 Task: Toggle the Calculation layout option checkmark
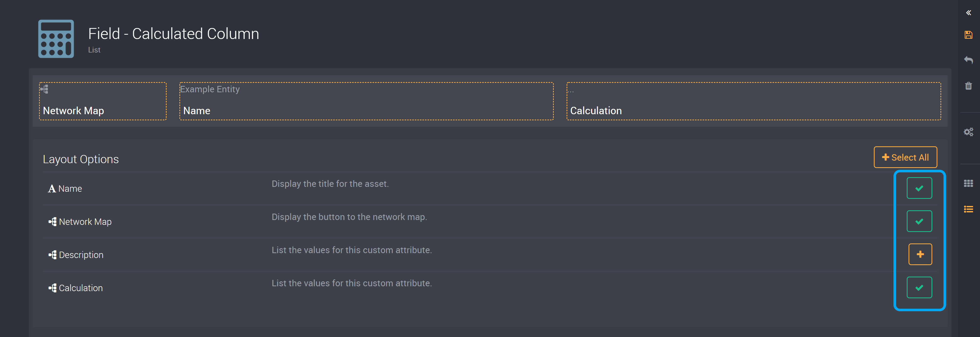tap(919, 288)
